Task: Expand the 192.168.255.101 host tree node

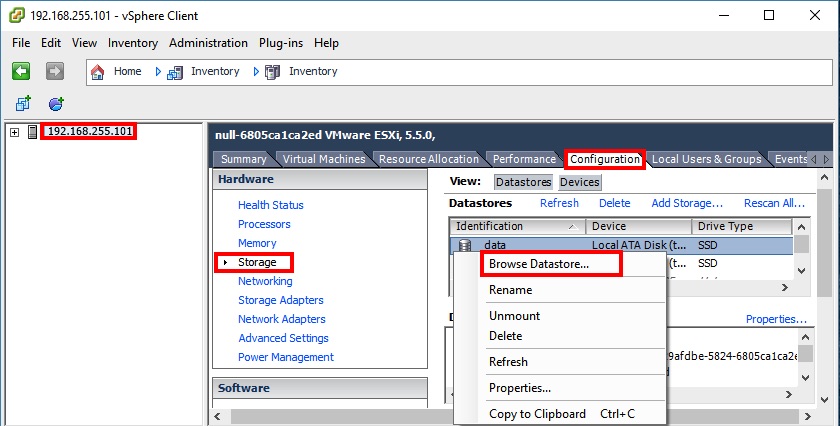Action: click(x=14, y=132)
